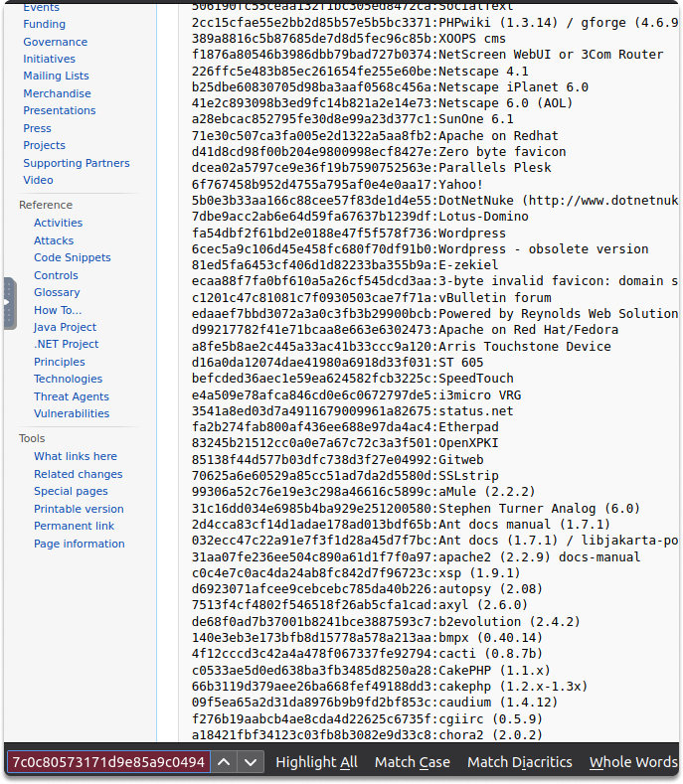Open the Principles link
The height and width of the screenshot is (784, 683).
[59, 362]
